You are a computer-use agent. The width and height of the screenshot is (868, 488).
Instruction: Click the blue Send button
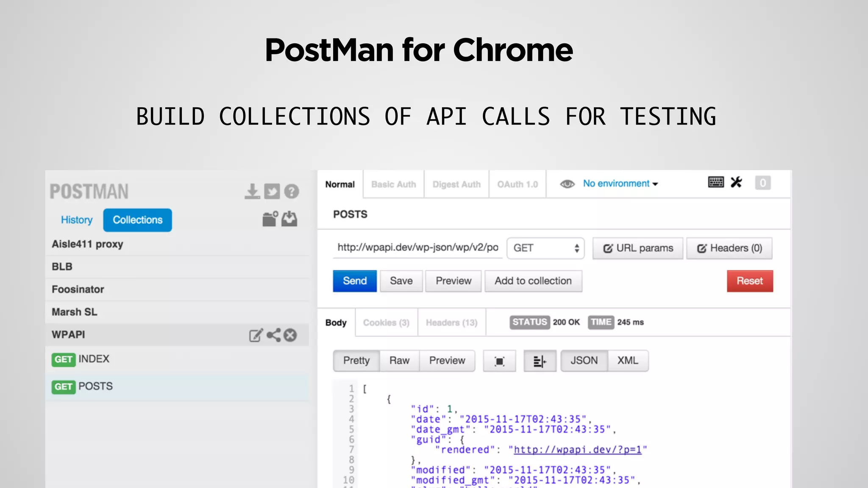coord(355,281)
